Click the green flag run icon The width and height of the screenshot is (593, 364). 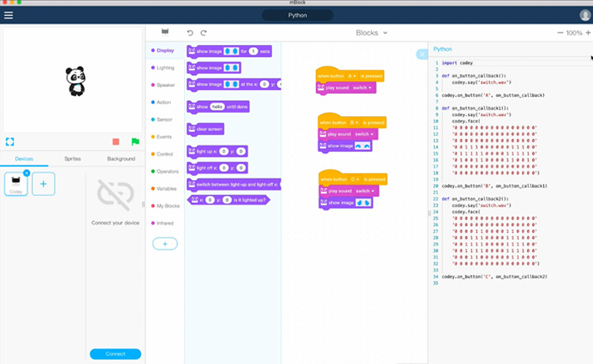(135, 141)
